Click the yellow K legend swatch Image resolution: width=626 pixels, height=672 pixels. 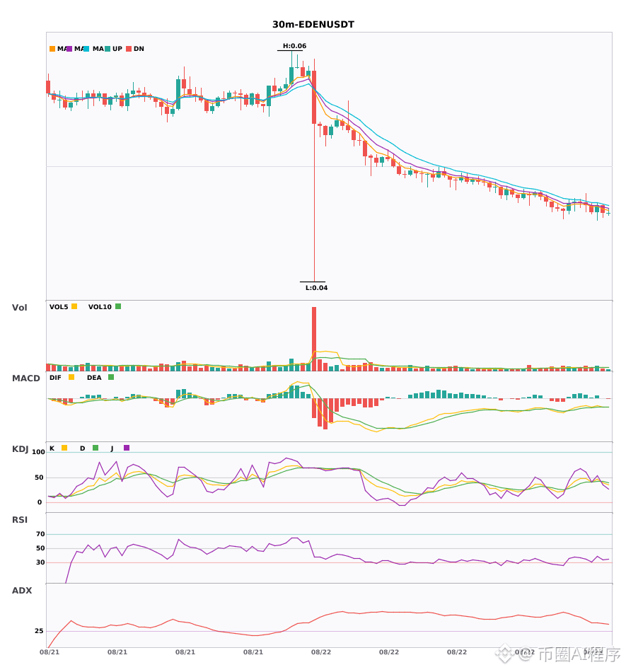pyautogui.click(x=64, y=448)
